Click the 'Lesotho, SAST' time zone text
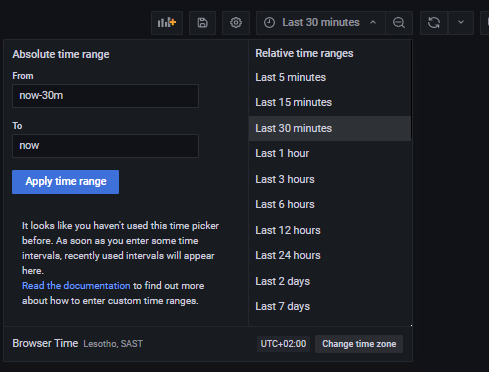The image size is (489, 372). pyautogui.click(x=113, y=344)
